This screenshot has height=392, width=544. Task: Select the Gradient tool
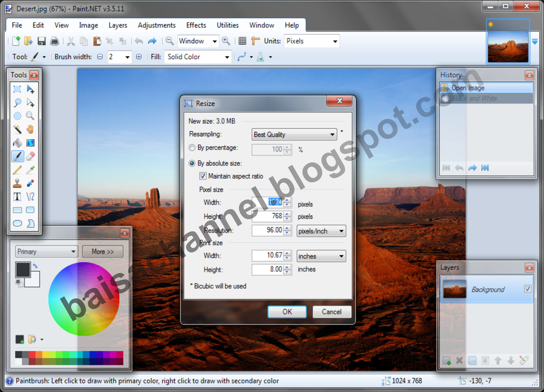[30, 143]
